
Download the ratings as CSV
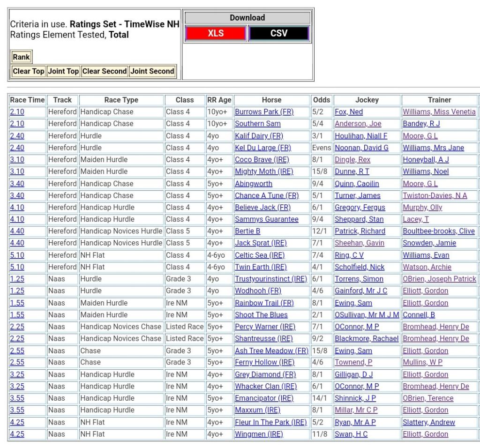tap(278, 33)
